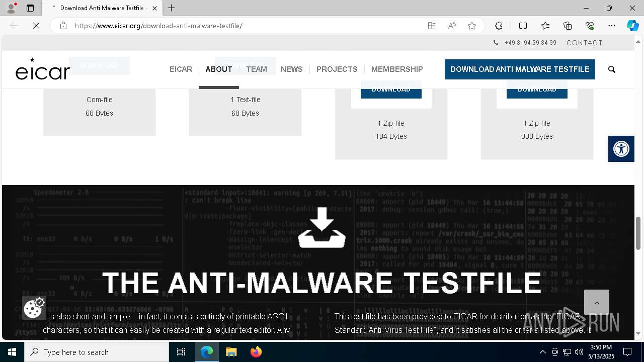Click the scroll-to-top arrow button
Image resolution: width=644 pixels, height=362 pixels.
pyautogui.click(x=597, y=302)
